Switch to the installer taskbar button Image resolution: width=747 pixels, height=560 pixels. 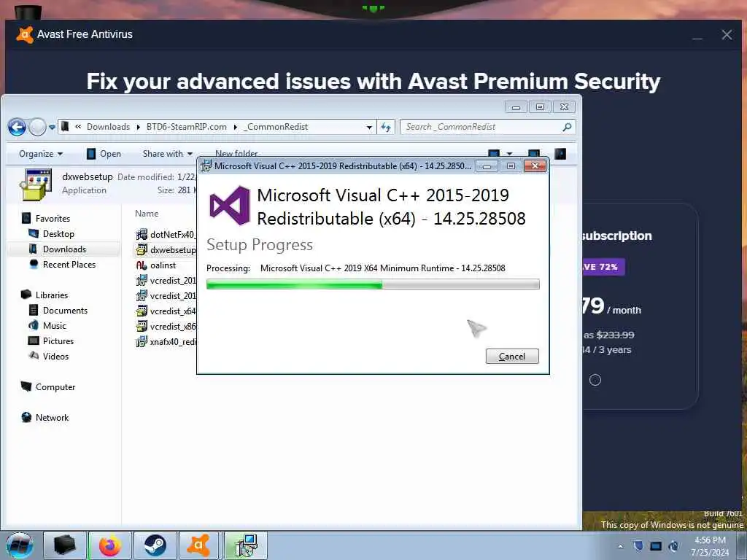245,545
